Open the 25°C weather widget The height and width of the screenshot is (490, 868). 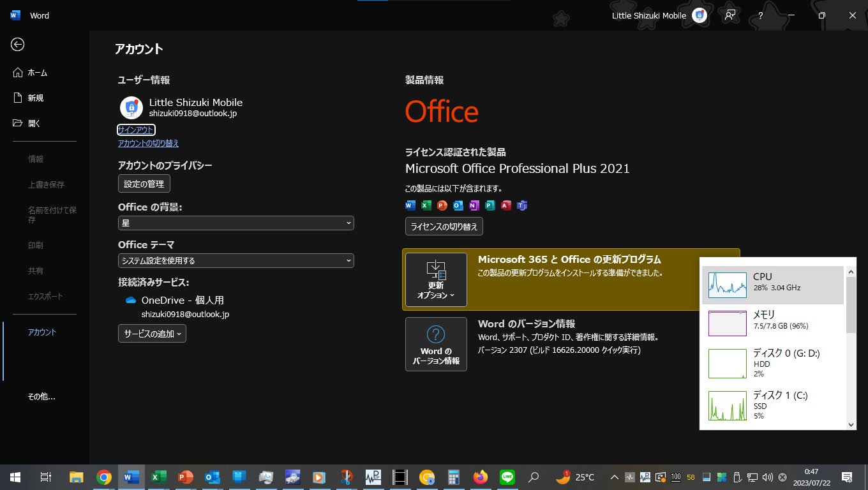click(x=575, y=477)
